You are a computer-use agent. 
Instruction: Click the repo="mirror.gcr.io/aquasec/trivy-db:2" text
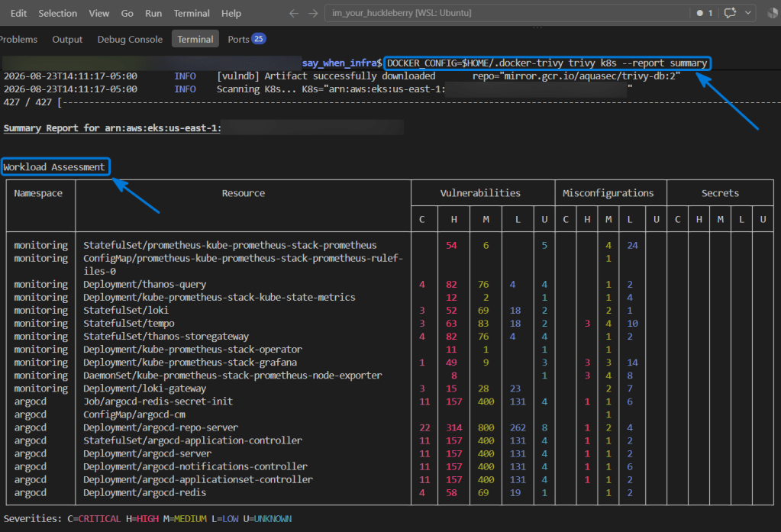(576, 76)
